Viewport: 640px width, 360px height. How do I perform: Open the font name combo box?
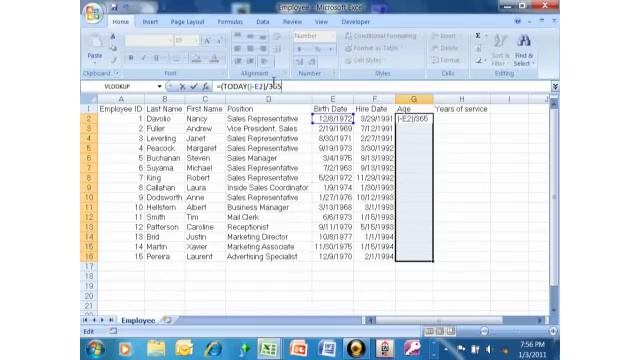tap(149, 40)
